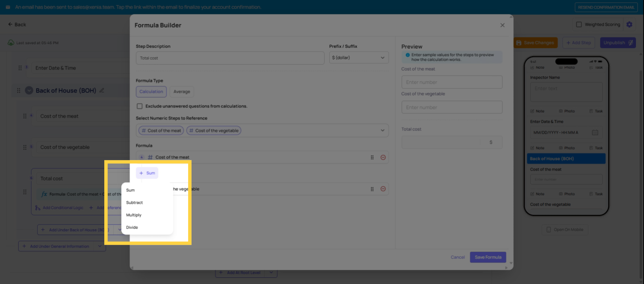The height and width of the screenshot is (284, 644).
Task: Click the calendar icon in phone preview
Action: (x=595, y=133)
